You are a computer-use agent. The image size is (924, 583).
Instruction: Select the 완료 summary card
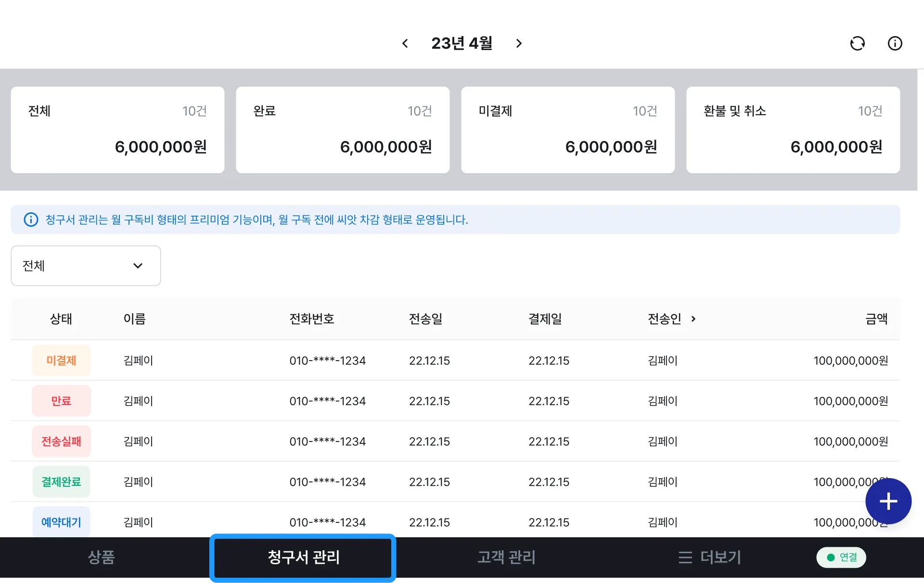coord(343,130)
